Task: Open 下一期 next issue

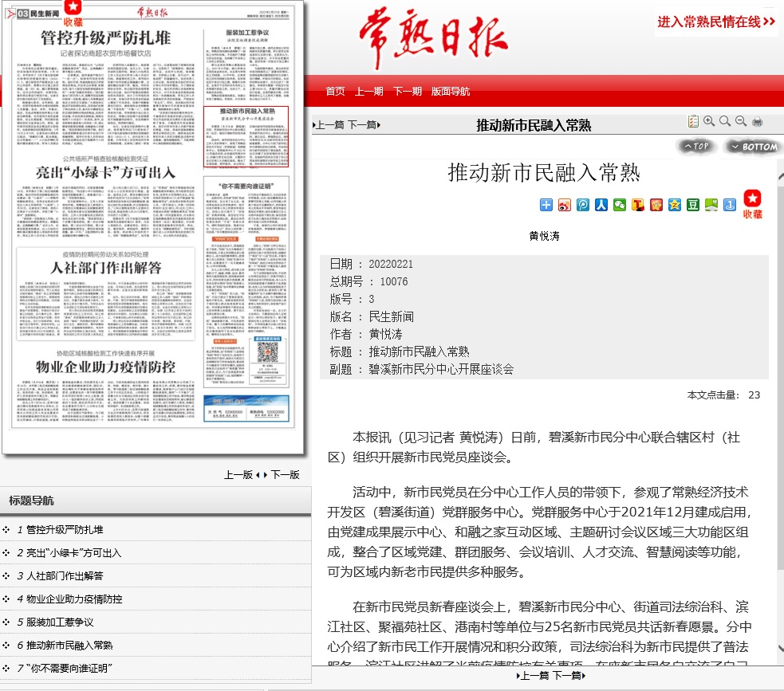Action: tap(408, 92)
